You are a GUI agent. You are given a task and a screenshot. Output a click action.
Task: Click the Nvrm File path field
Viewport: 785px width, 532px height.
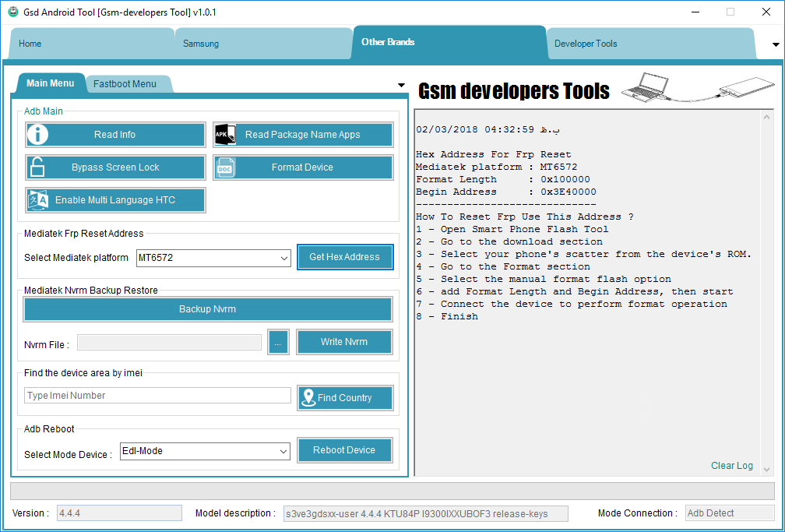(169, 343)
